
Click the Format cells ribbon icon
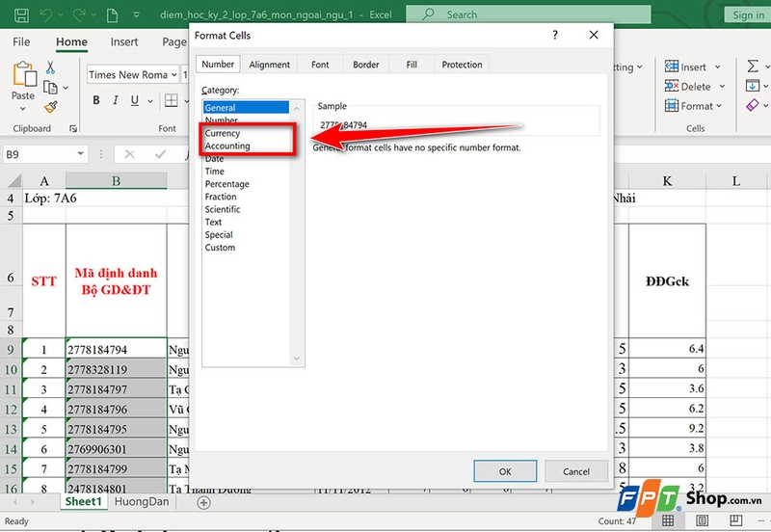(671, 106)
